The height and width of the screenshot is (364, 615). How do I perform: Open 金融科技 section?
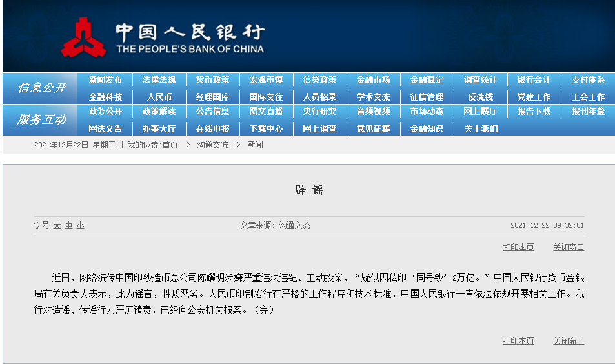[x=105, y=97]
